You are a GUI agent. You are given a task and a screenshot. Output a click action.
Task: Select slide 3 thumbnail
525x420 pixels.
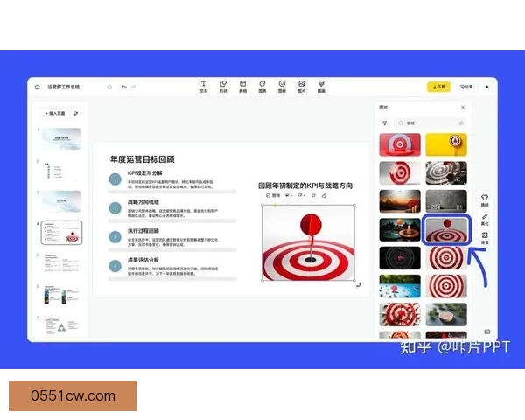(61, 201)
